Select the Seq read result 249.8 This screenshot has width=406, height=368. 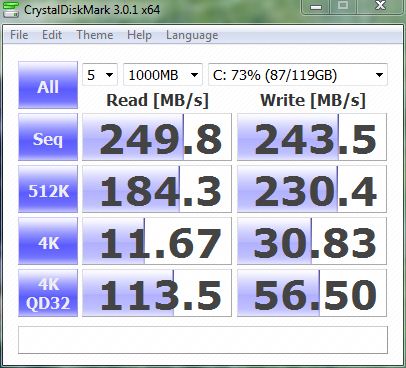pyautogui.click(x=157, y=137)
